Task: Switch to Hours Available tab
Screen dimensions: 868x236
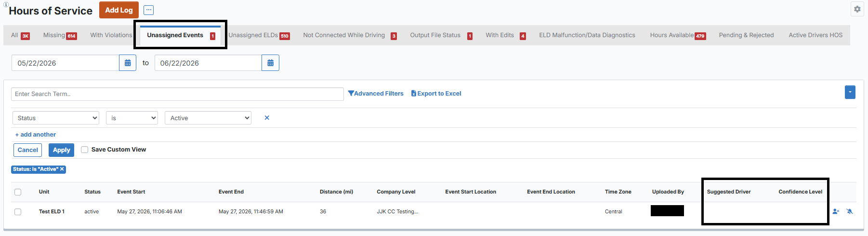Action: coord(678,35)
